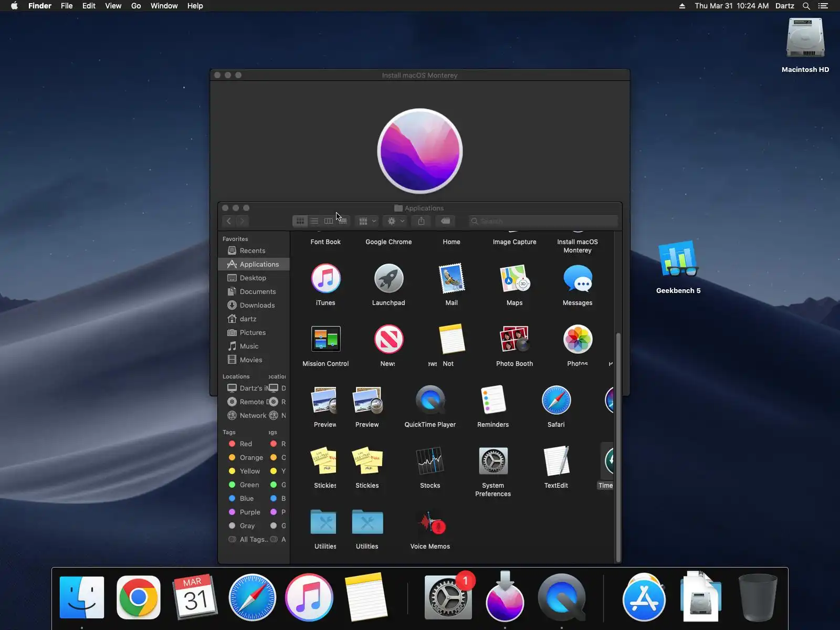Viewport: 840px width, 630px height.
Task: Go forward in the Finder window
Action: coord(242,221)
